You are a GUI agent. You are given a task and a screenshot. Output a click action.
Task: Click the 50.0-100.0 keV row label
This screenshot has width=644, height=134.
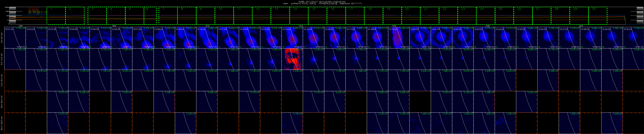pos(2,123)
